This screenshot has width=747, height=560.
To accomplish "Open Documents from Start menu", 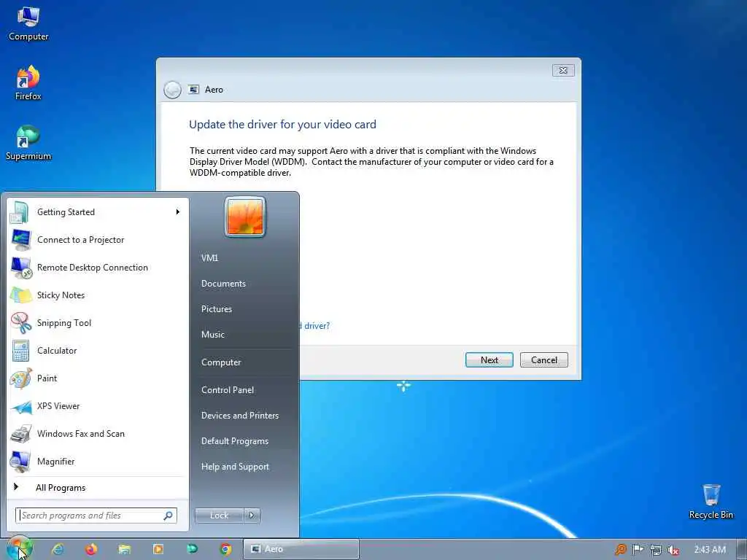I will pos(223,284).
